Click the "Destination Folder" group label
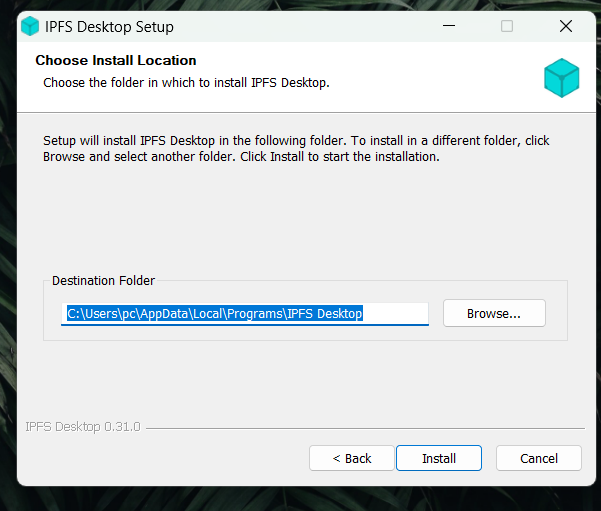 pyautogui.click(x=103, y=281)
